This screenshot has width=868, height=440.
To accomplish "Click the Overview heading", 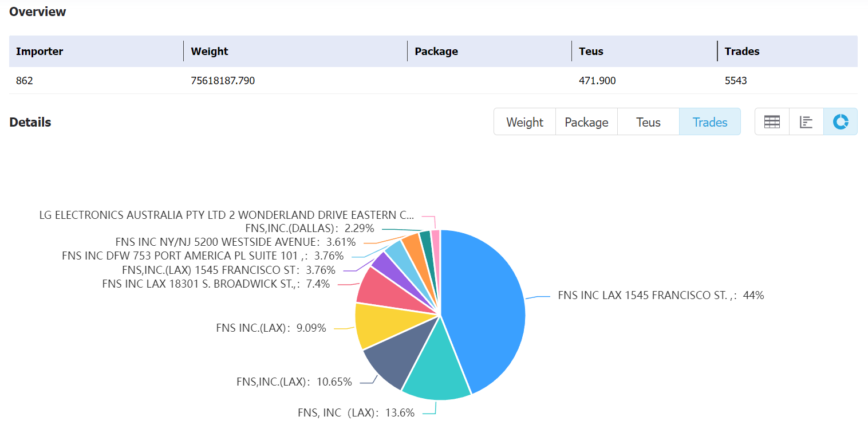I will [38, 11].
